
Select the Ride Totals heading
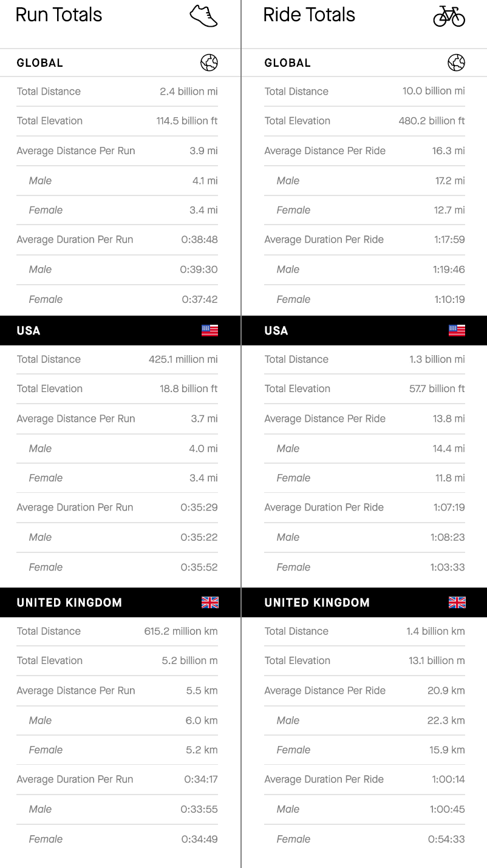pyautogui.click(x=309, y=15)
